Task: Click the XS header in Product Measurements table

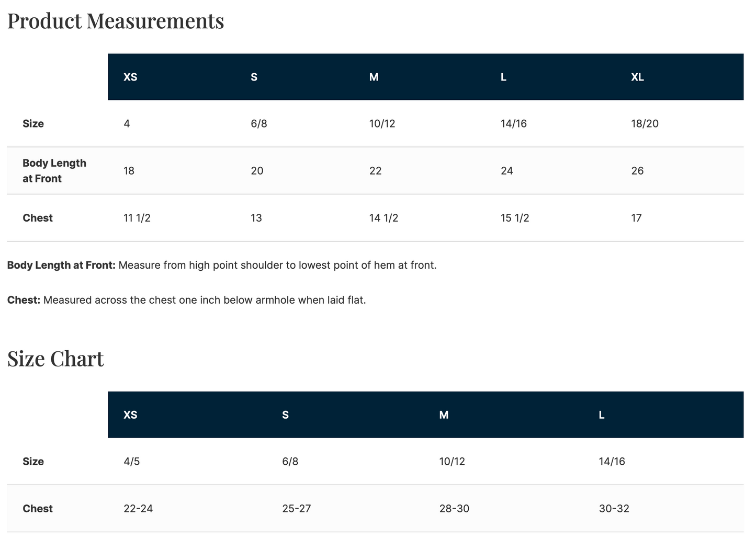Action: pyautogui.click(x=130, y=77)
